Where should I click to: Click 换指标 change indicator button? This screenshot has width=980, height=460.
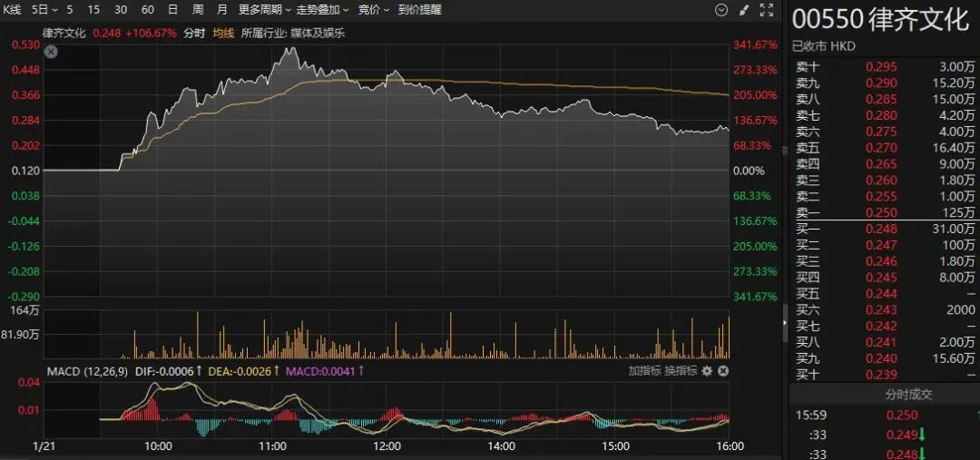point(681,370)
